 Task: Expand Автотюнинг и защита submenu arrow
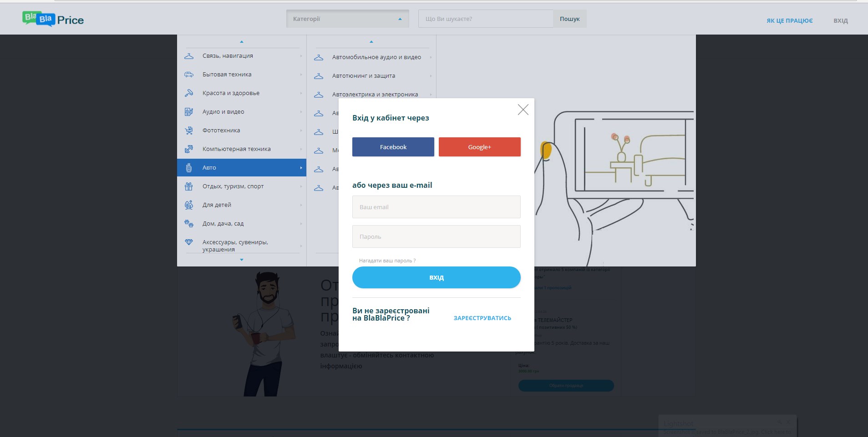tap(431, 76)
